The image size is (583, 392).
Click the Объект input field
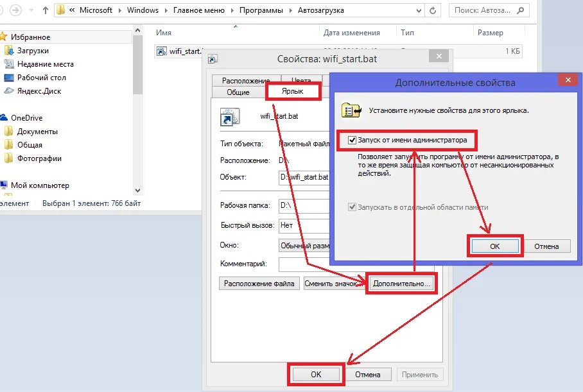[304, 178]
